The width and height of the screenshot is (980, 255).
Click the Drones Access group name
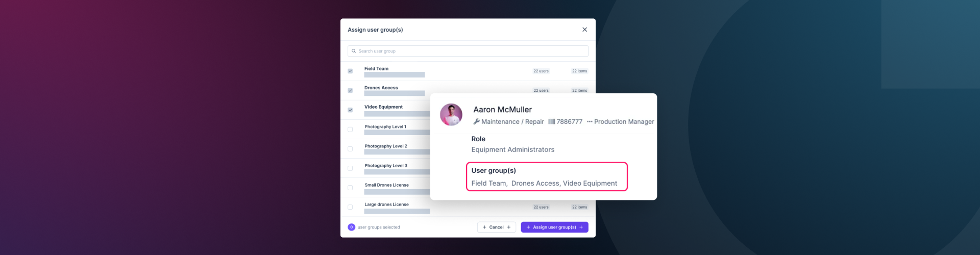point(381,88)
